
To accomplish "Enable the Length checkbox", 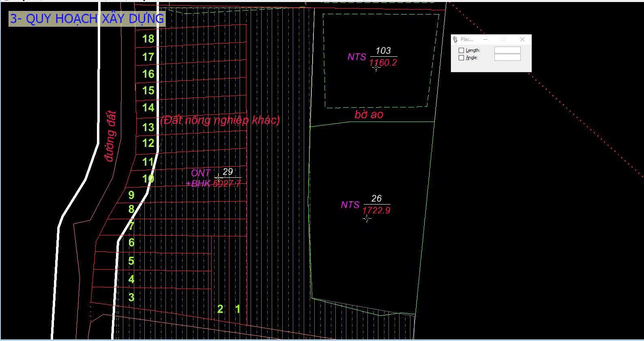I will point(461,51).
